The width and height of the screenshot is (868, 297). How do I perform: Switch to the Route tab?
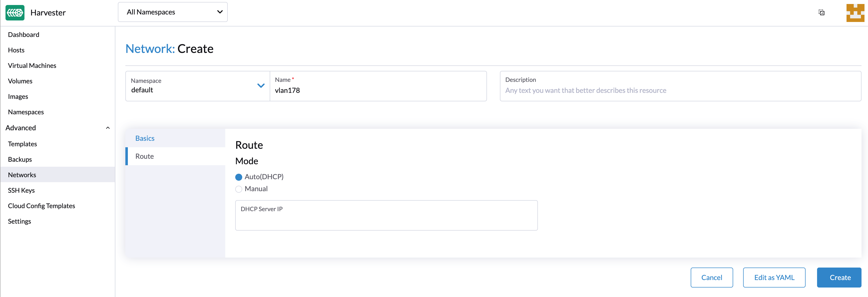click(x=145, y=156)
